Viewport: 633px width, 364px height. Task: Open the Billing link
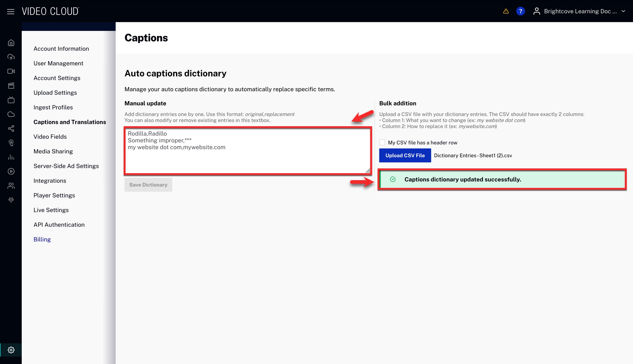point(42,240)
